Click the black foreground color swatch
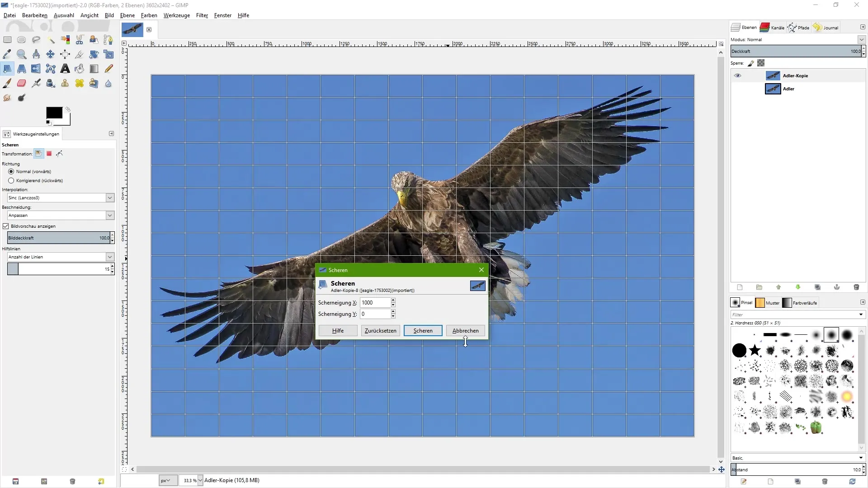 pyautogui.click(x=54, y=113)
